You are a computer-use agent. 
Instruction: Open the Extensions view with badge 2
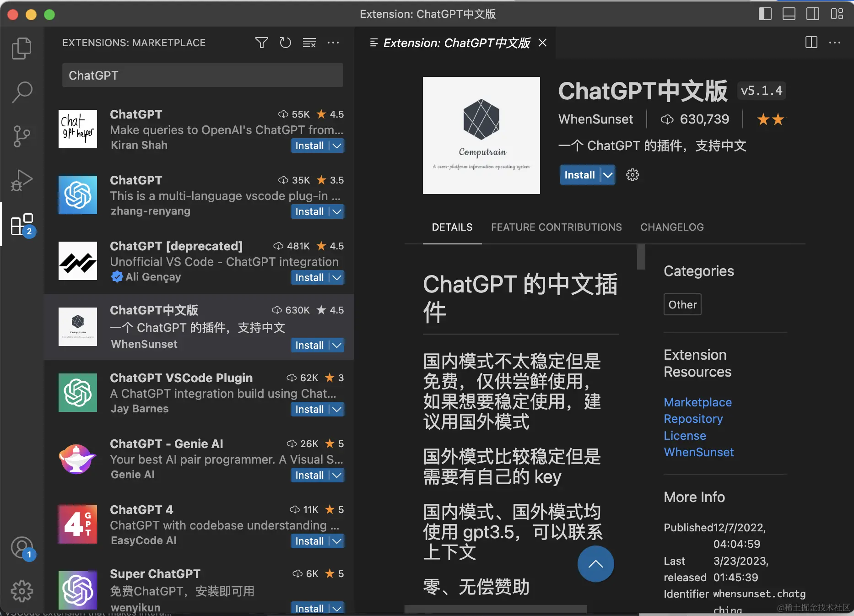coord(22,224)
